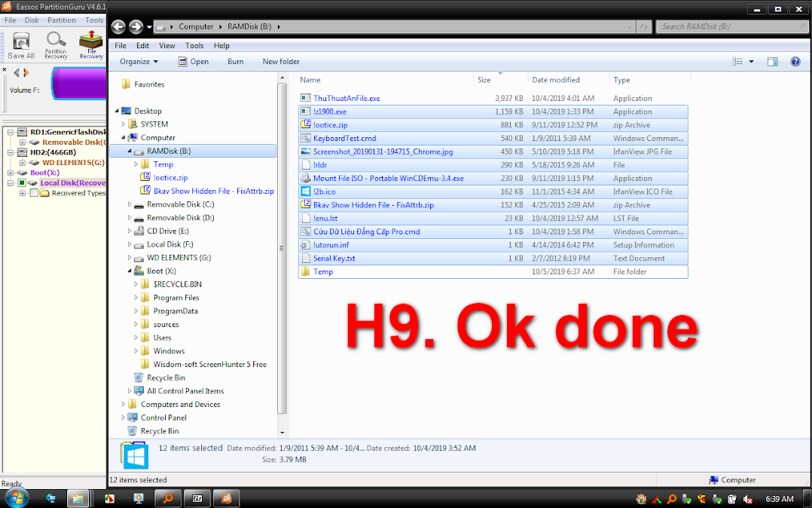The width and height of the screenshot is (812, 508).
Task: Select !z1900.exe application icon
Action: tap(306, 112)
